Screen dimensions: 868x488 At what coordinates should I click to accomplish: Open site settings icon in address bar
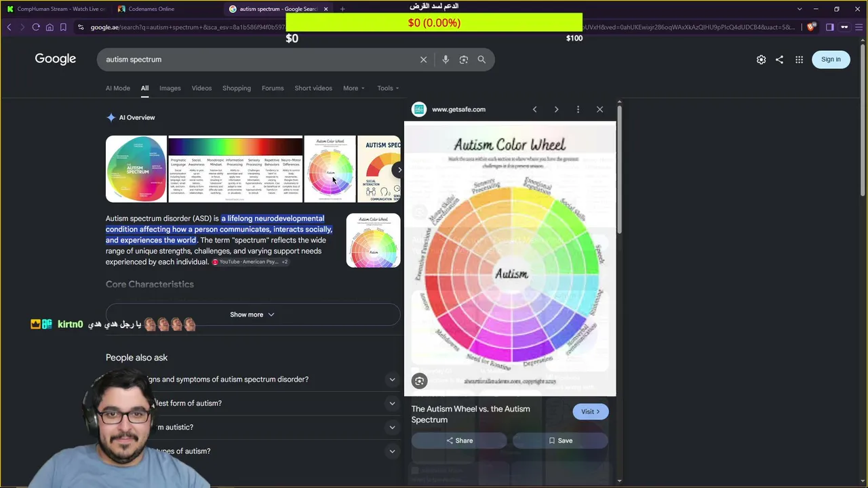(x=81, y=27)
